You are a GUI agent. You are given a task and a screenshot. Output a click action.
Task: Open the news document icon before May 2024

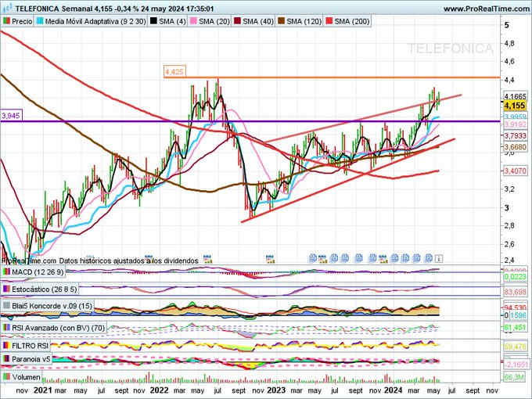tap(428, 258)
